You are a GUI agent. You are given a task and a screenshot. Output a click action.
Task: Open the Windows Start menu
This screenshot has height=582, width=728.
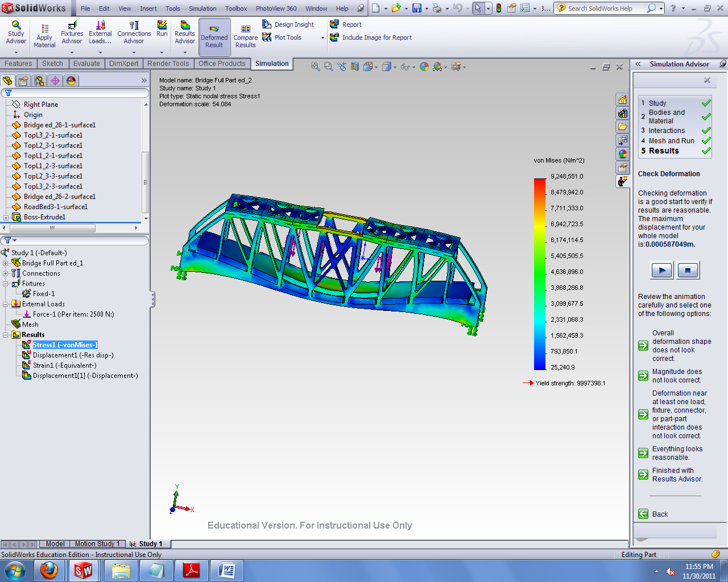pos(15,570)
